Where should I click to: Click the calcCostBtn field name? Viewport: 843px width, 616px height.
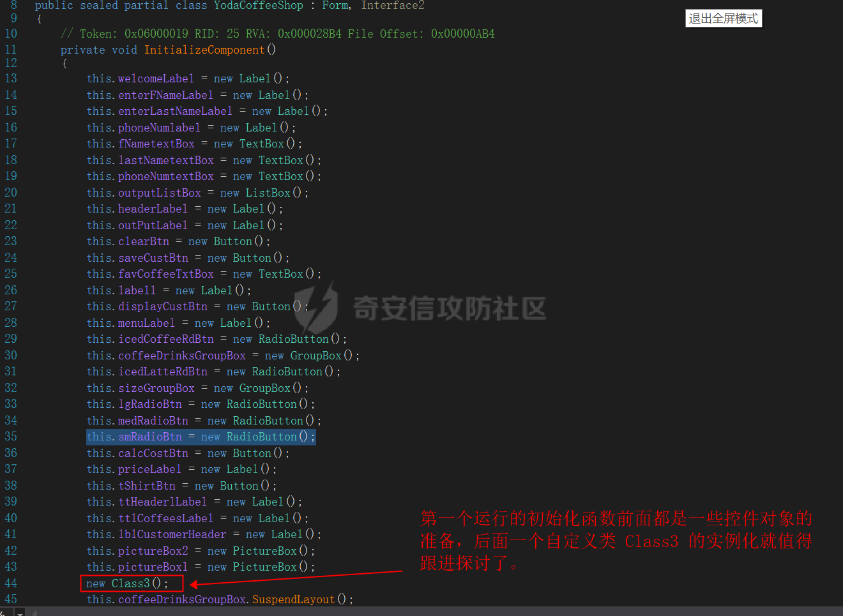pyautogui.click(x=153, y=453)
